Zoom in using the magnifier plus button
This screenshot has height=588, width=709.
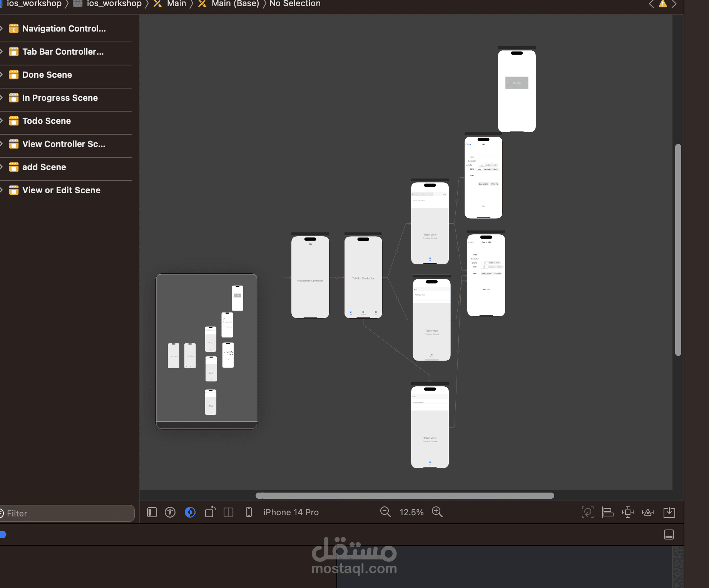pyautogui.click(x=437, y=512)
